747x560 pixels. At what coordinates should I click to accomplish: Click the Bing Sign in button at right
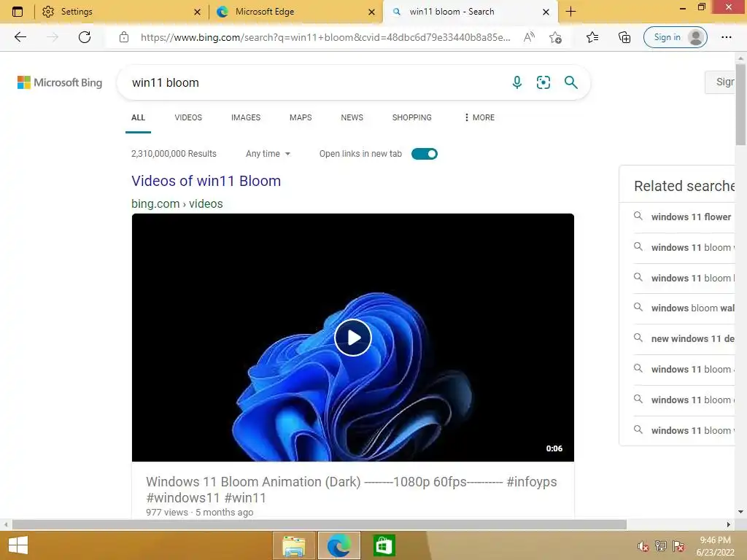(x=720, y=82)
